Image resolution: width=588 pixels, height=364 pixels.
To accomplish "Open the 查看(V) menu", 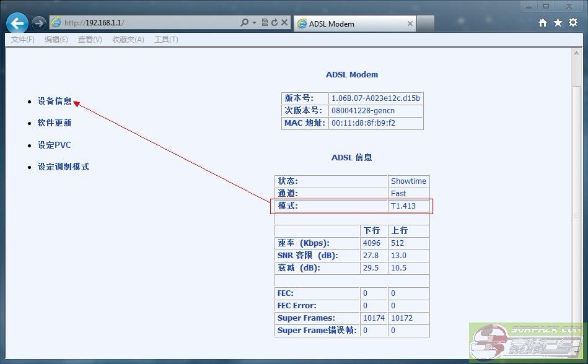I will coord(90,40).
